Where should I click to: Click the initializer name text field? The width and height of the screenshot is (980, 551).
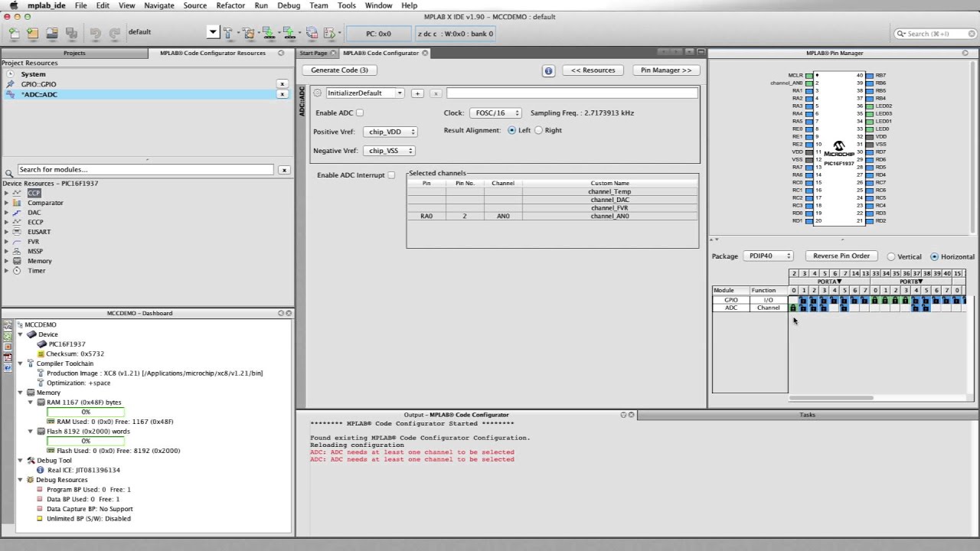[x=573, y=93]
